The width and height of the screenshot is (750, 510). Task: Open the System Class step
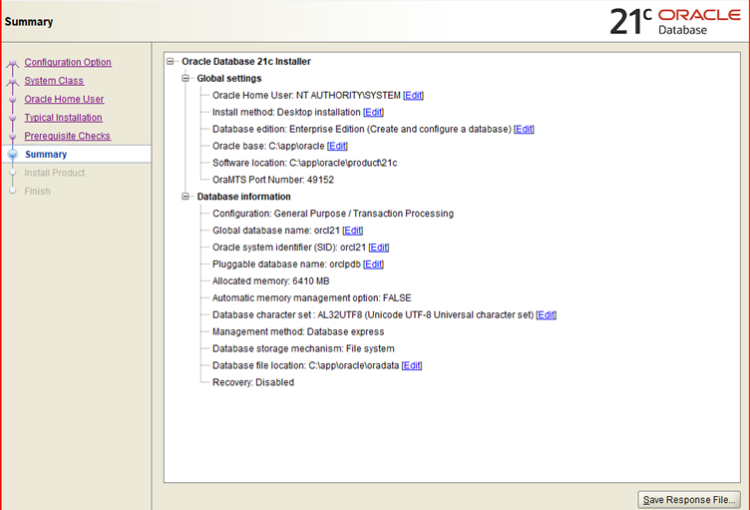[x=54, y=81]
